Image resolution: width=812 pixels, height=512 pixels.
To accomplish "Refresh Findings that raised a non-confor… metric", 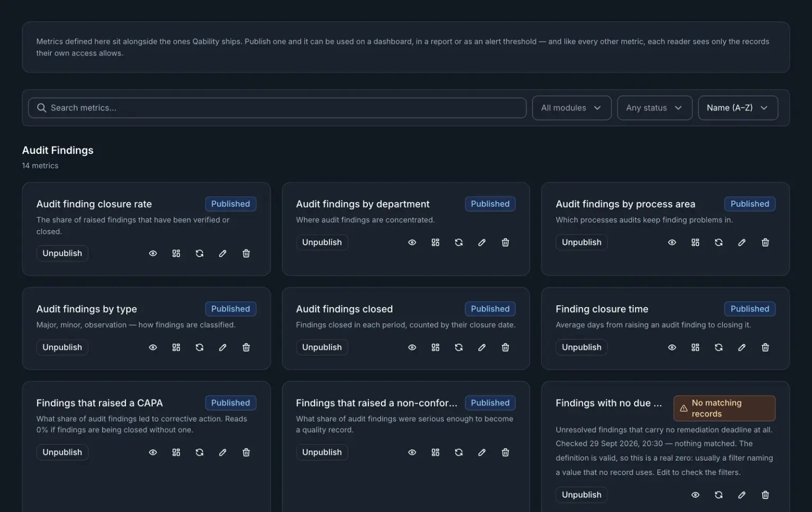I will tap(459, 452).
